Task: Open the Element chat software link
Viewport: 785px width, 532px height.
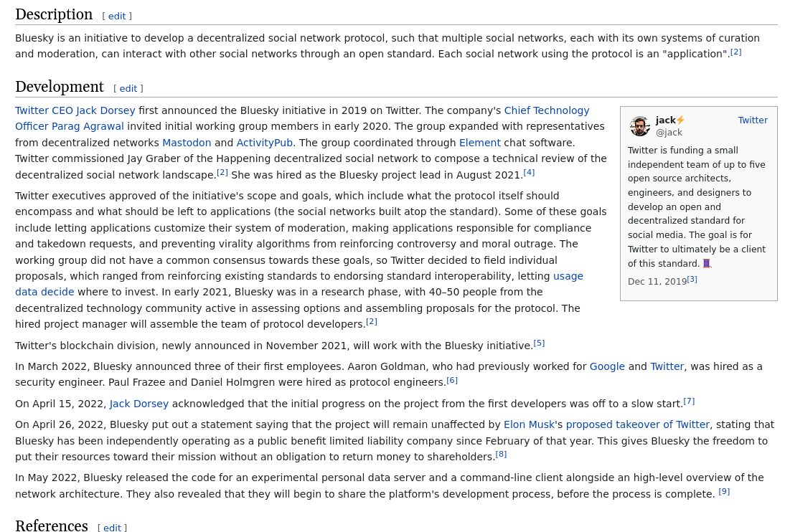Action: pos(479,143)
